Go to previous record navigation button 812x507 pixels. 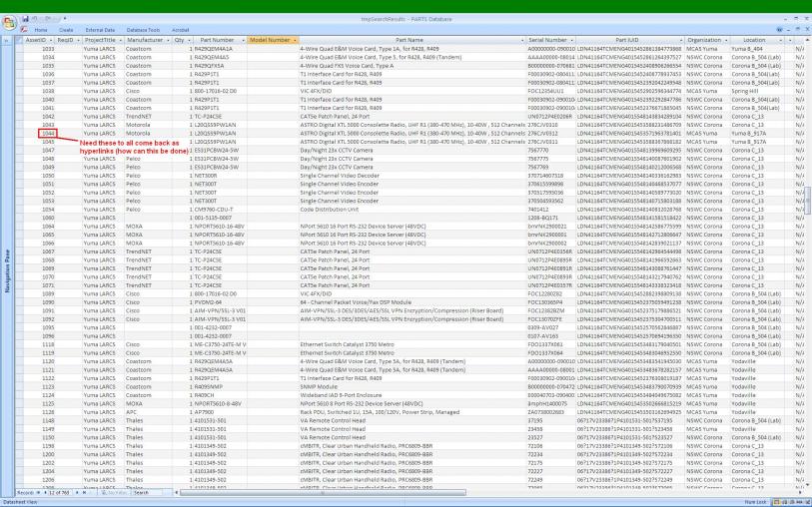(45, 492)
